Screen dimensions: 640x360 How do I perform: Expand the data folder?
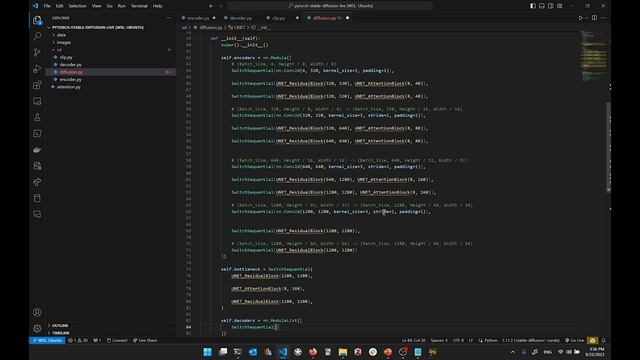point(61,35)
